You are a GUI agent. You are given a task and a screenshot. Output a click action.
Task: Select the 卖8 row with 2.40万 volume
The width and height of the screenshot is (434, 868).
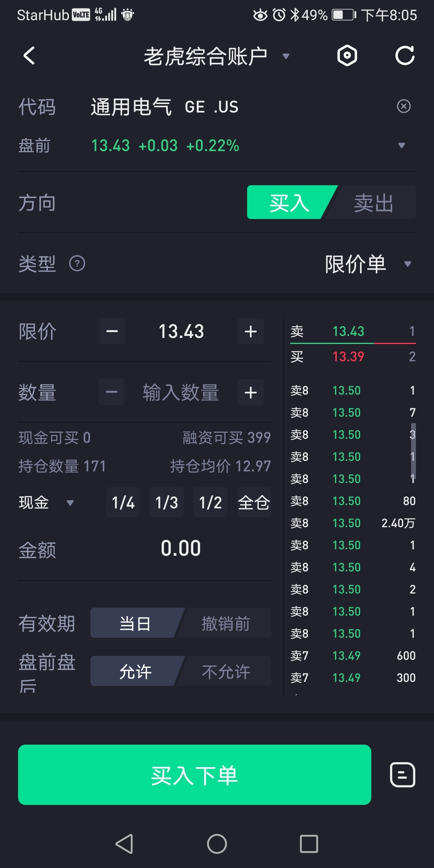coord(353,523)
